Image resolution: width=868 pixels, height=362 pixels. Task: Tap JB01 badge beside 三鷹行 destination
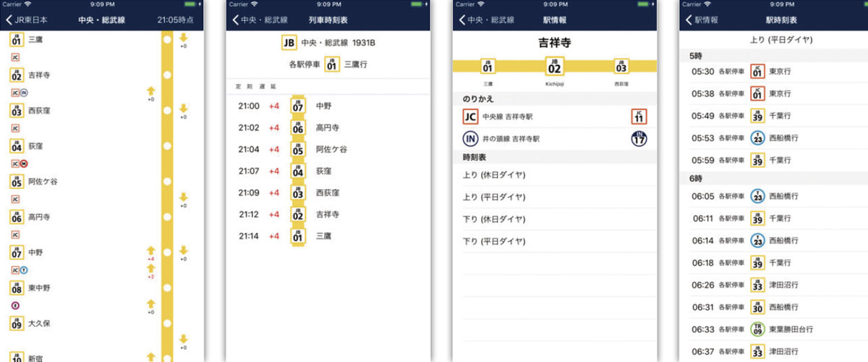[332, 65]
